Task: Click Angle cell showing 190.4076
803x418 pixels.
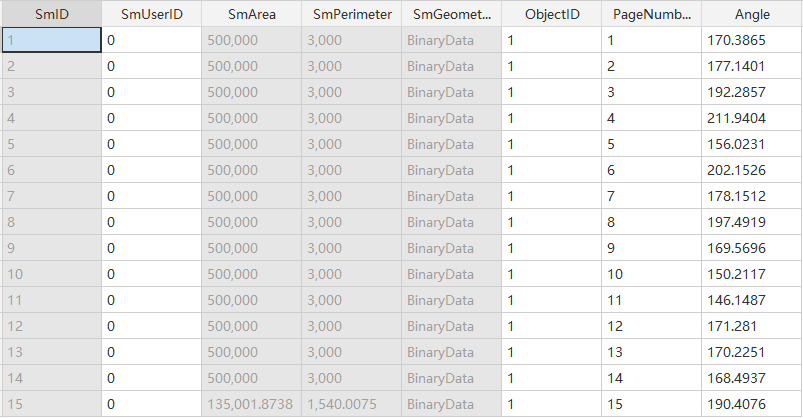Action: [752, 404]
